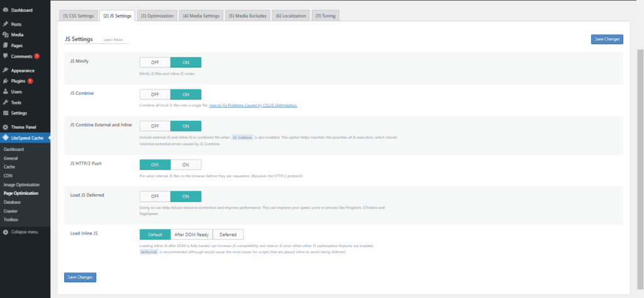Click Learn More beside JS Settings

[113, 40]
